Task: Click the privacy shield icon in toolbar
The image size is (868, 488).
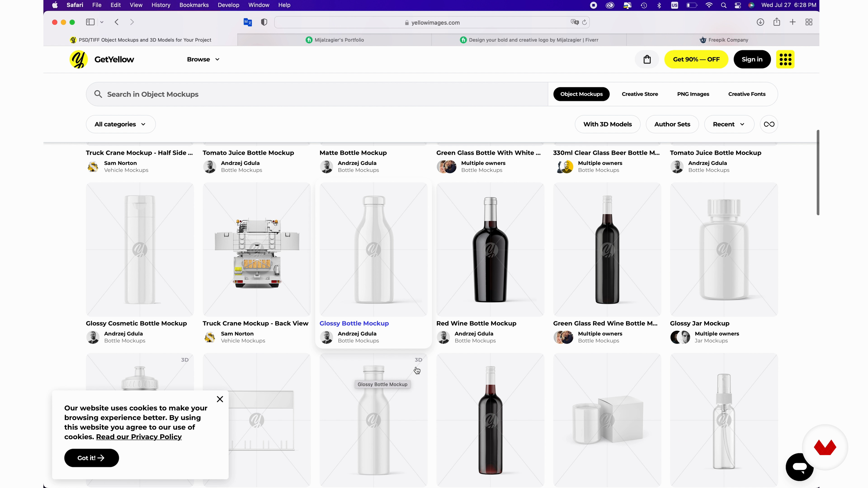Action: [x=264, y=22]
